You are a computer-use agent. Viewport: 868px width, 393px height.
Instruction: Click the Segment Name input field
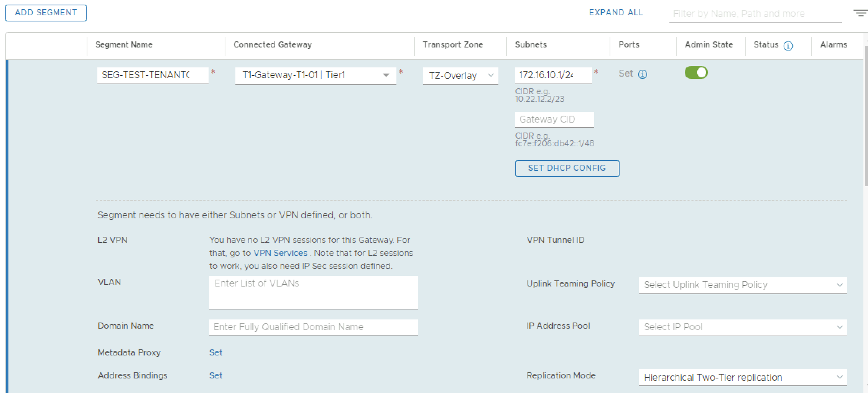point(153,75)
